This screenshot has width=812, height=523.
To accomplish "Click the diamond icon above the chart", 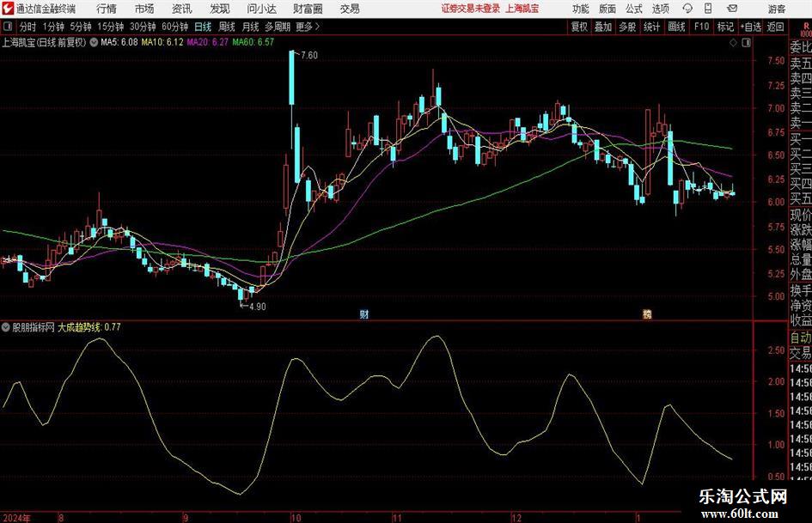I will (733, 43).
